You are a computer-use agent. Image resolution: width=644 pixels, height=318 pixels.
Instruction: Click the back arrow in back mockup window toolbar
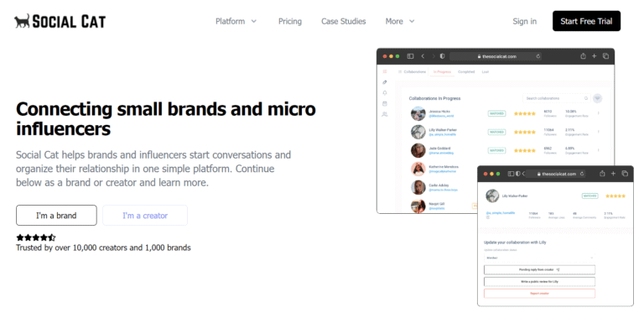pyautogui.click(x=423, y=56)
